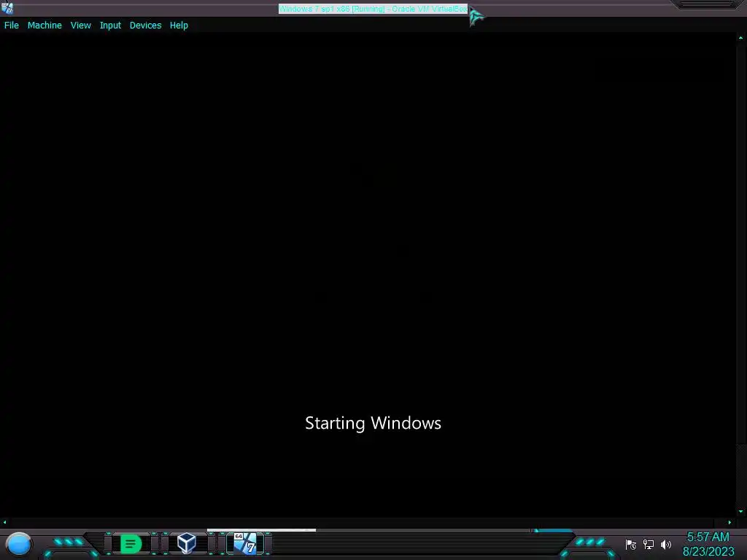Open the VirtualBox Manager cube taskbar icon

pyautogui.click(x=186, y=543)
